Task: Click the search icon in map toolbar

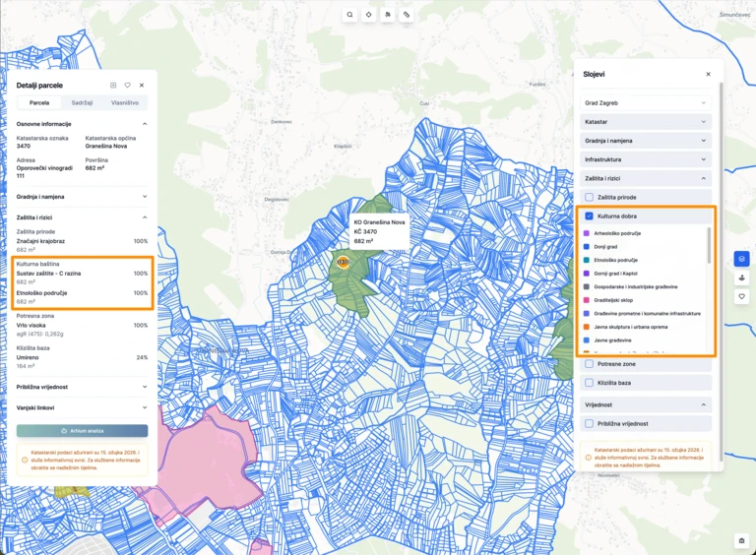Action: coord(349,15)
